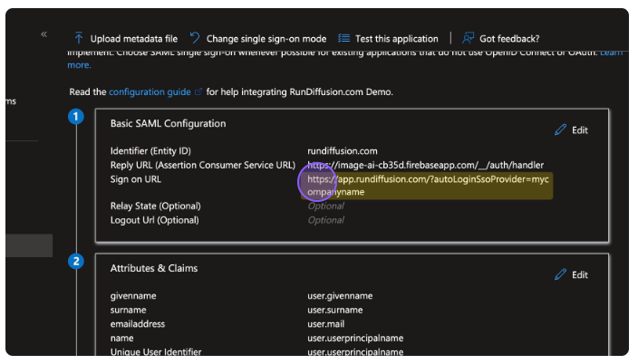Click the pencil icon in Basic SAML Configuration
The width and height of the screenshot is (638, 364).
(560, 130)
